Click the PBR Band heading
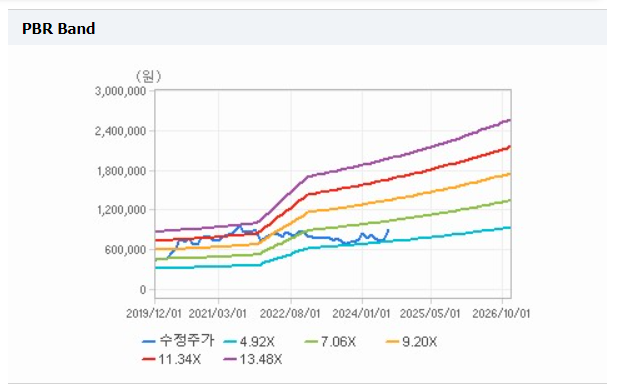The height and width of the screenshot is (391, 618). [x=58, y=28]
